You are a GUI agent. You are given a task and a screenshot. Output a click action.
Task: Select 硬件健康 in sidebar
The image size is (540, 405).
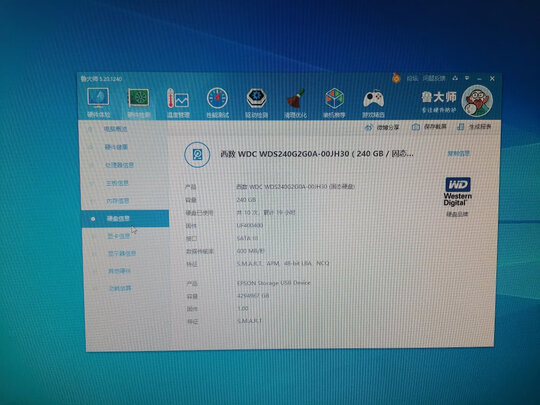(x=116, y=147)
